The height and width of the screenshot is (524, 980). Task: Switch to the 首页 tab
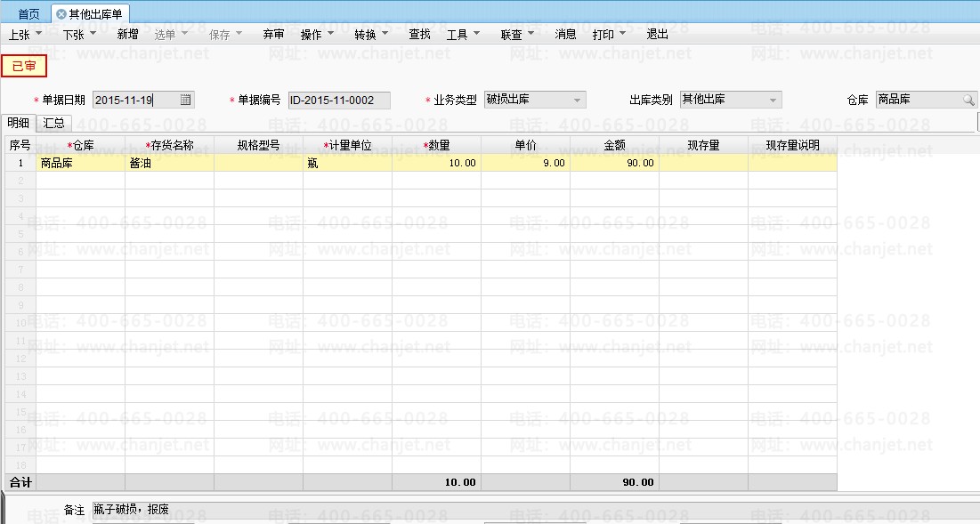(x=28, y=13)
